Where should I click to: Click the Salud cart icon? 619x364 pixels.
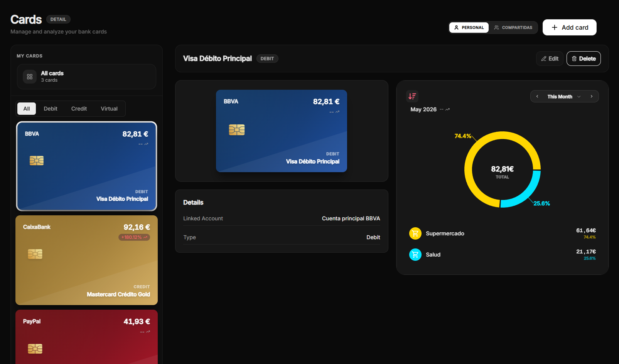coord(415,255)
